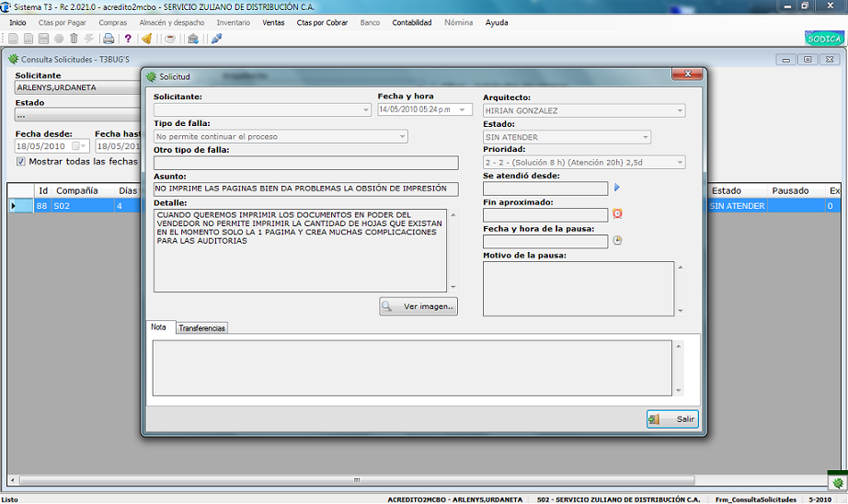The width and height of the screenshot is (848, 504).
Task: Click the Frm_ConsultaSolicitudes status bar entry
Action: click(755, 499)
